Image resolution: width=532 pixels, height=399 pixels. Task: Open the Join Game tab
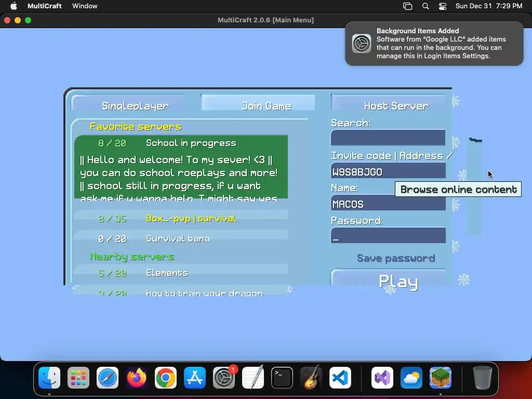pyautogui.click(x=258, y=103)
